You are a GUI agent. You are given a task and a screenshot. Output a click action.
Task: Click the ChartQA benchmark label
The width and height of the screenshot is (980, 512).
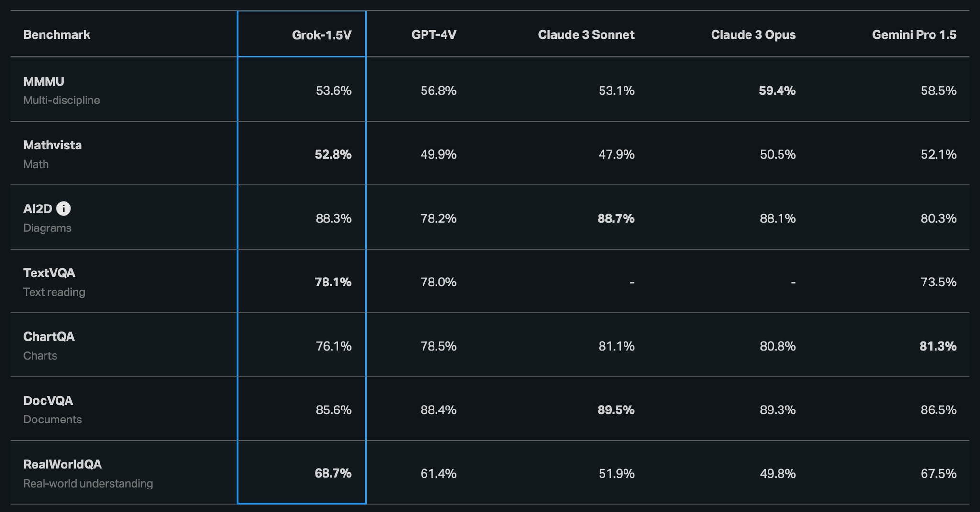(x=49, y=337)
